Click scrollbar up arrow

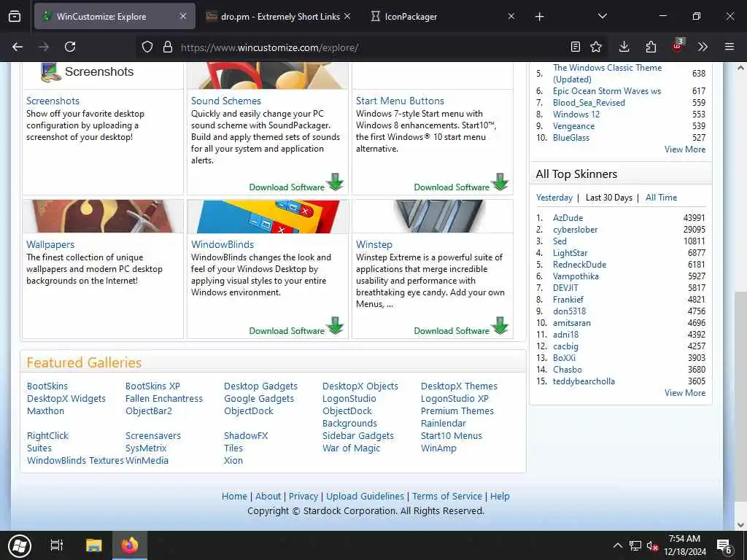[740, 68]
